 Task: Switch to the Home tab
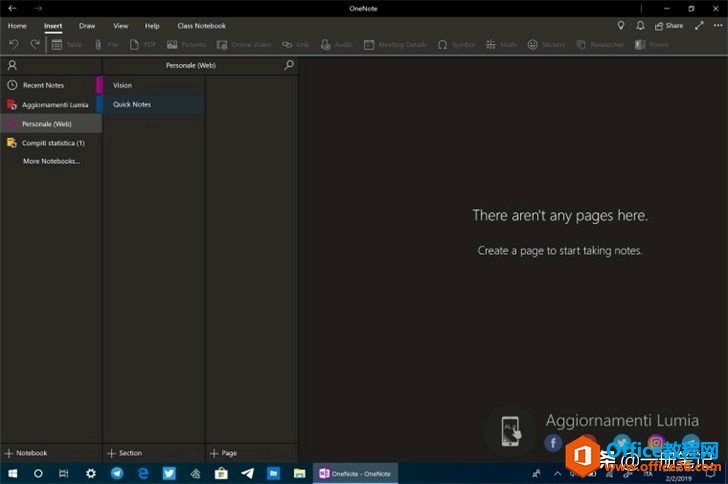coord(17,26)
